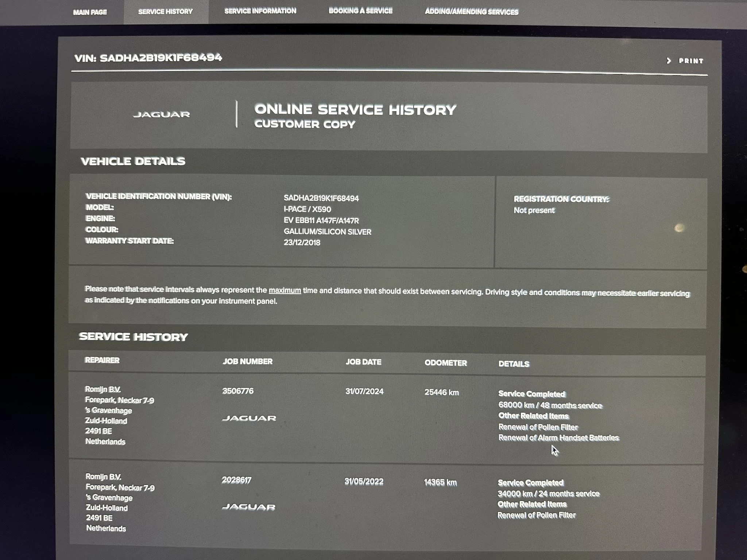
Task: Click 68000 km / 48 months service
Action: tap(550, 405)
